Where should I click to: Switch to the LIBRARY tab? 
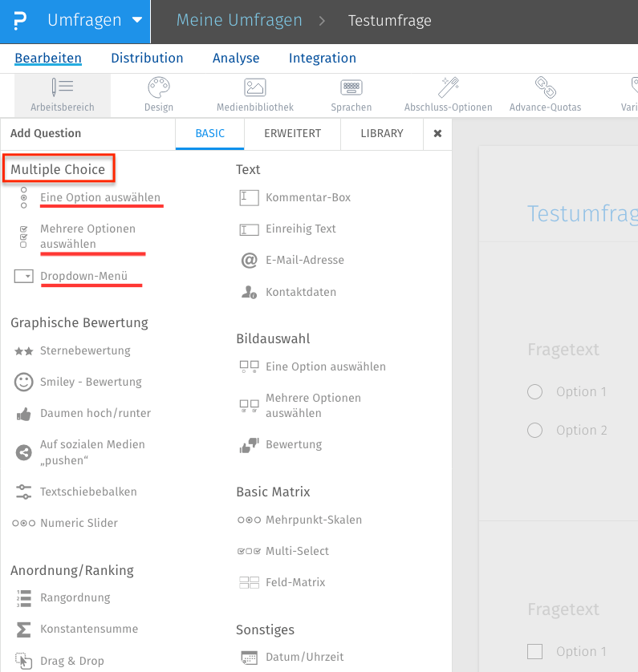[381, 134]
